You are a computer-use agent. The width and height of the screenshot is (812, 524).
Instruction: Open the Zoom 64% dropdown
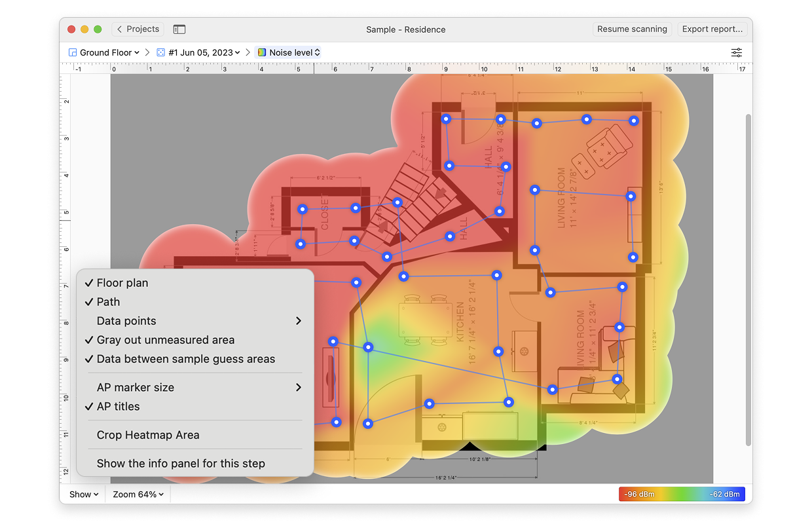click(138, 495)
